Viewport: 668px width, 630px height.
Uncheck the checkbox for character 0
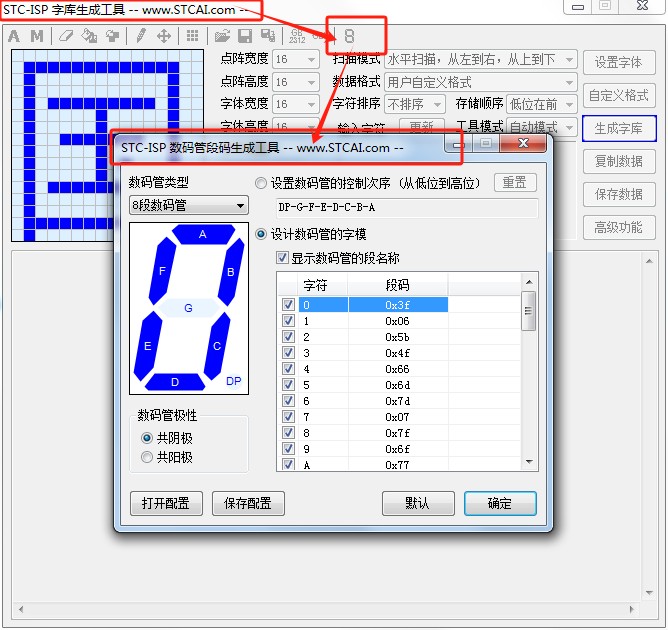pos(288,305)
